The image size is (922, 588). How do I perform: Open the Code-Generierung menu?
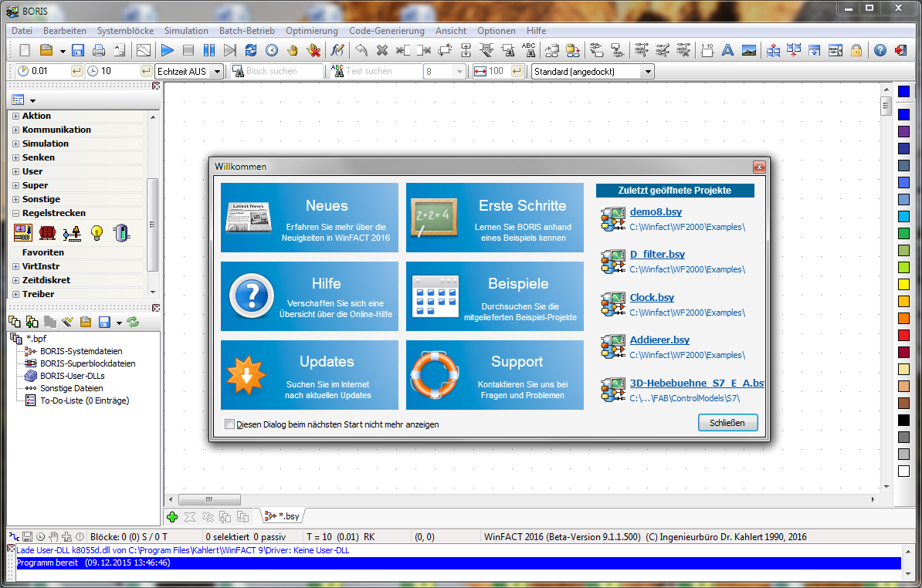tap(386, 31)
